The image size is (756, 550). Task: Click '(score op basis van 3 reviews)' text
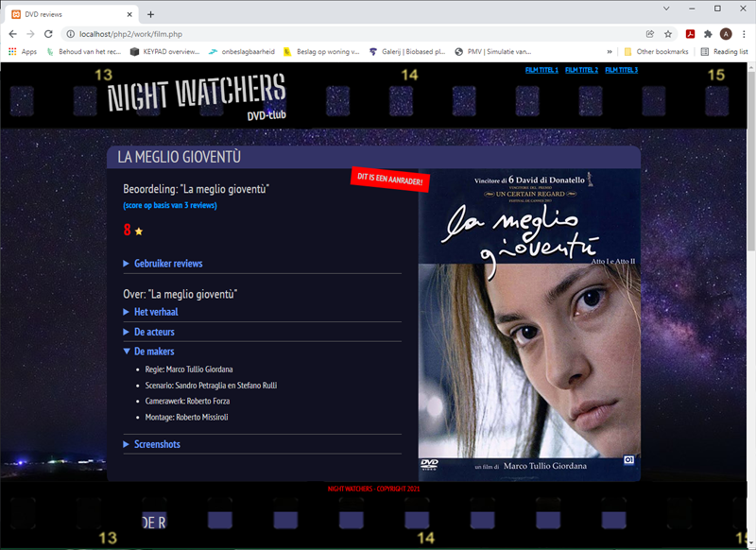[170, 205]
